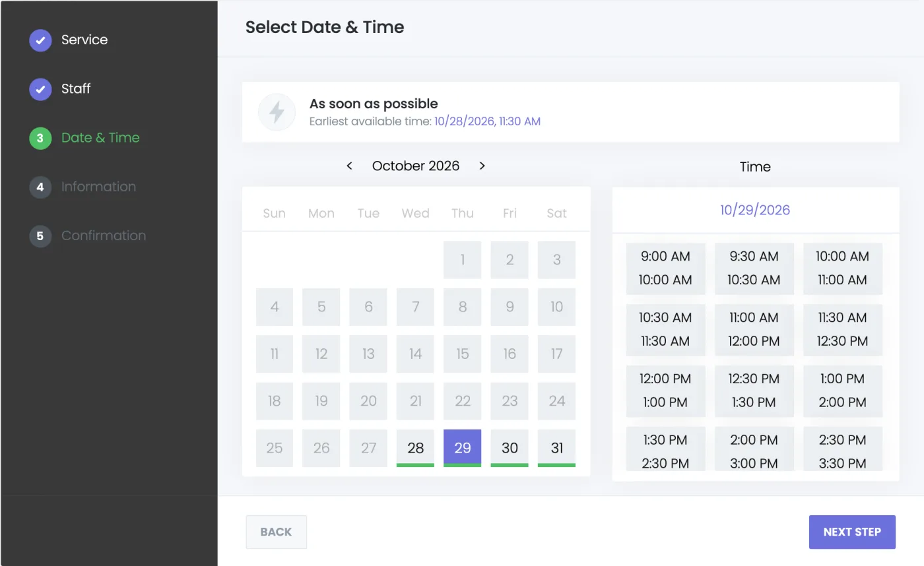Select October 31 on the calendar
This screenshot has width=924, height=566.
point(556,449)
